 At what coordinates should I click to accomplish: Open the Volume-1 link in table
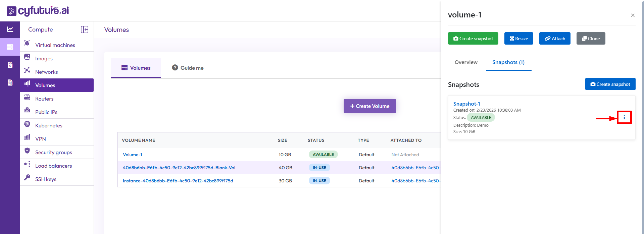tap(133, 155)
